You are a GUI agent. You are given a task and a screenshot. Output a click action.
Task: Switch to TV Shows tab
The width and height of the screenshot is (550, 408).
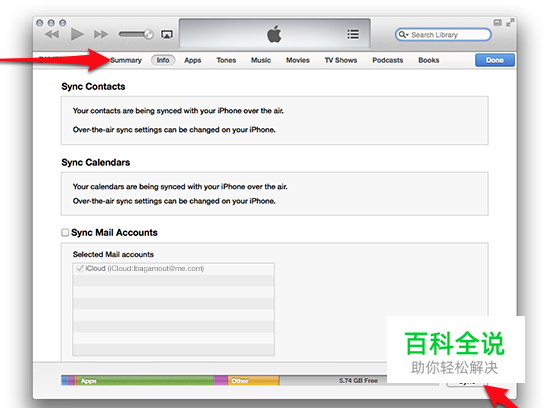(341, 60)
